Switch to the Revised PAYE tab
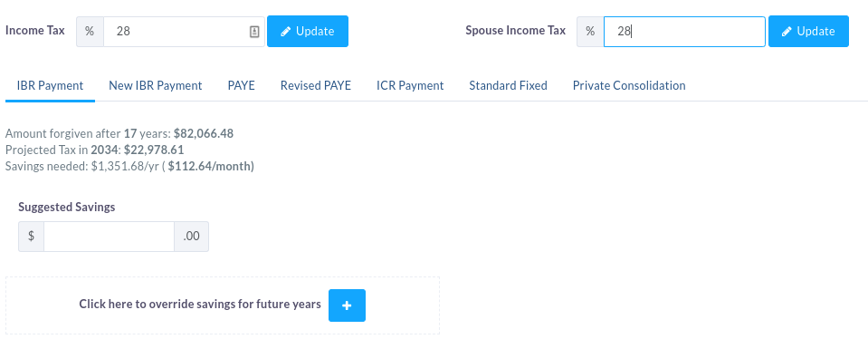This screenshot has width=868, height=339. point(316,86)
